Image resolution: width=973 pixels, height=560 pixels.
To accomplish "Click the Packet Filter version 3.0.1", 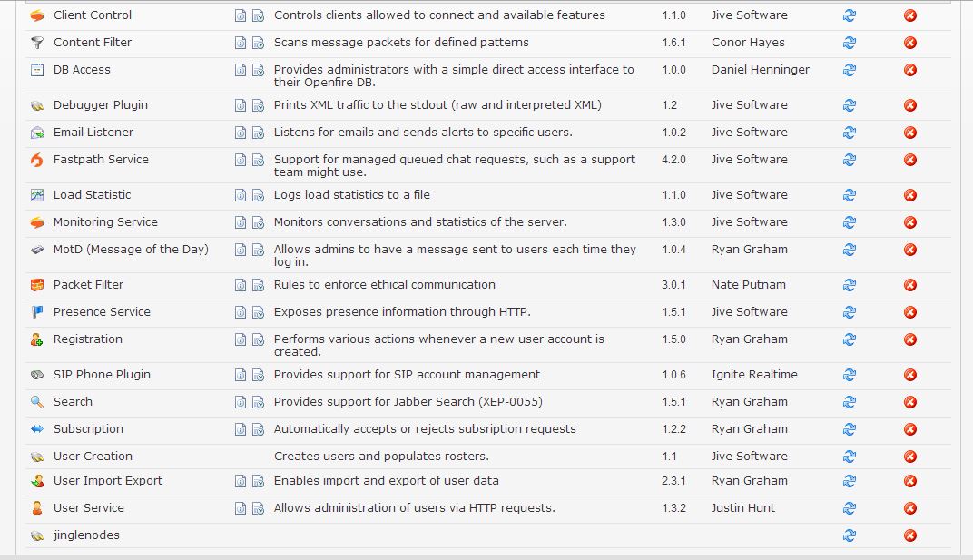I will [x=673, y=285].
